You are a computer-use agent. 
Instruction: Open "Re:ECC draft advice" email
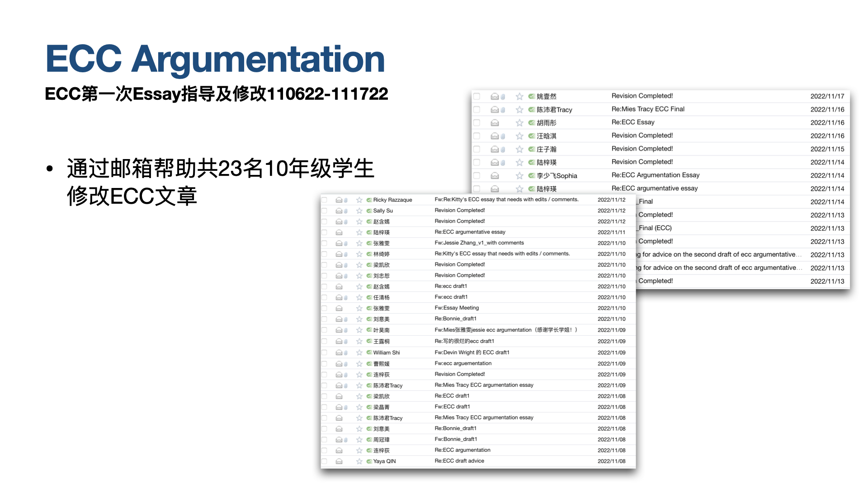[x=459, y=461]
